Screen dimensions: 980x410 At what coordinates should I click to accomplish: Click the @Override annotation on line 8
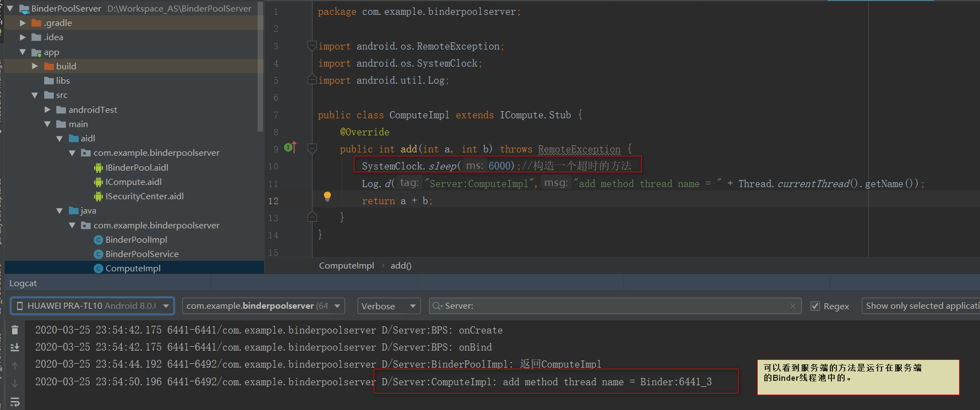tap(364, 132)
